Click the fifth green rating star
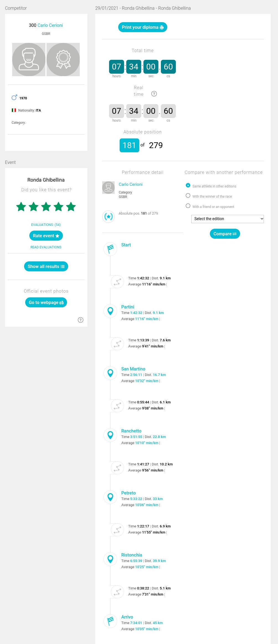The image size is (278, 644). [71, 207]
